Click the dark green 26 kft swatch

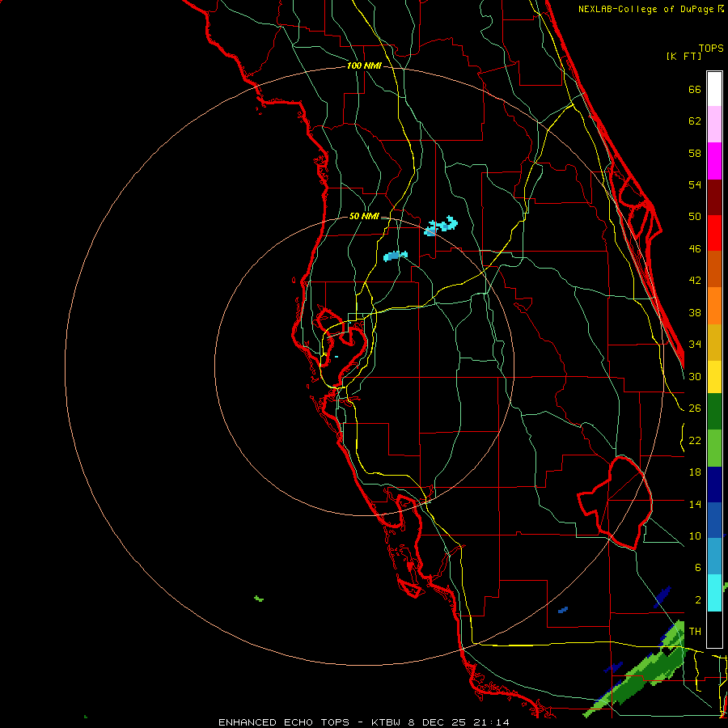[714, 412]
